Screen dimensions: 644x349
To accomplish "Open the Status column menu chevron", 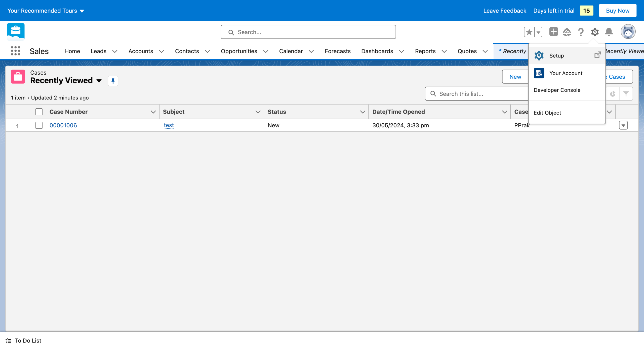I will (x=363, y=112).
